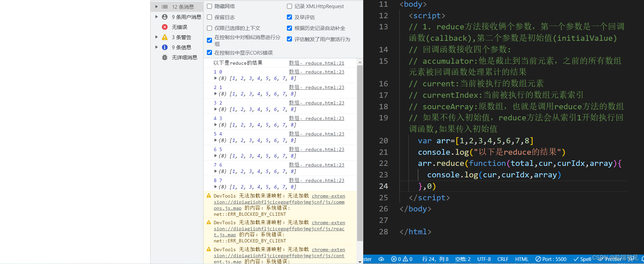Open source link 数组-reduce.html:21
This screenshot has width=644, height=264.
tap(317, 63)
